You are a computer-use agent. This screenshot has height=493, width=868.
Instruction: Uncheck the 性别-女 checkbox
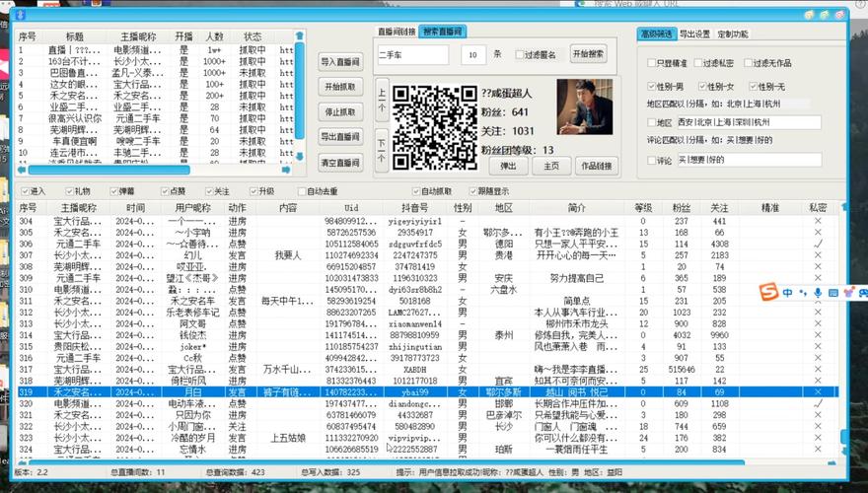[x=702, y=87]
